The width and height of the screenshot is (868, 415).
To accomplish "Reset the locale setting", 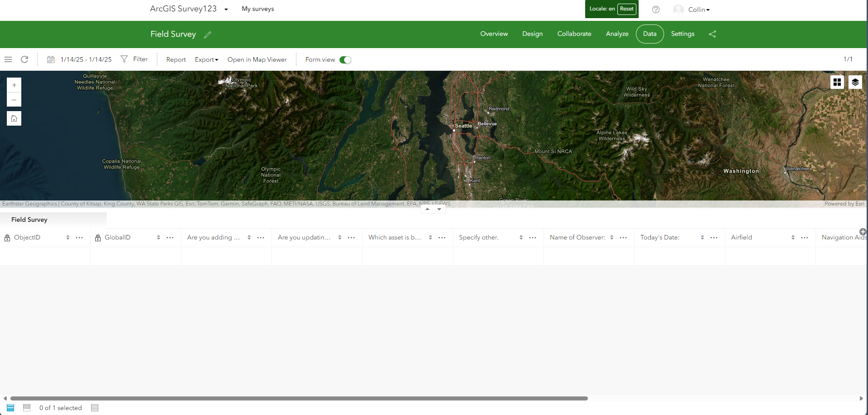I will coord(626,9).
